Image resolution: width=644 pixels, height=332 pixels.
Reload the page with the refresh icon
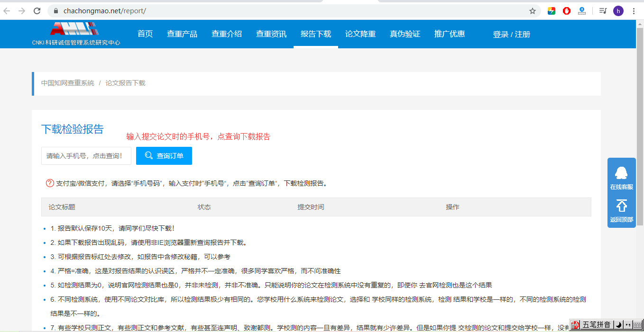click(37, 10)
